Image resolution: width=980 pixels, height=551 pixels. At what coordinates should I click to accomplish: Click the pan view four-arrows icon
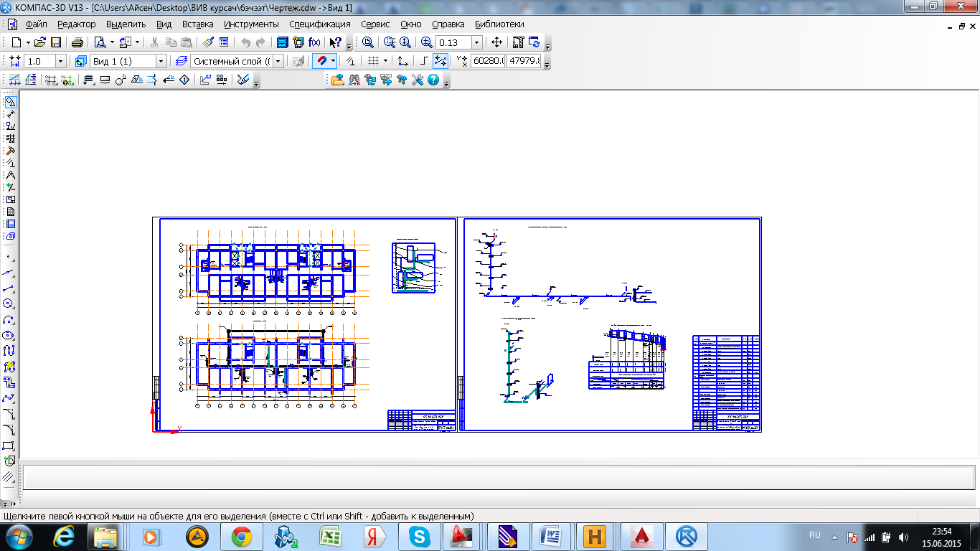[x=496, y=42]
